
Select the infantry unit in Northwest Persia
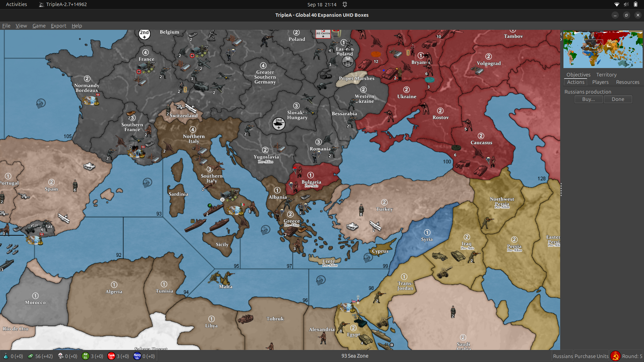(488, 222)
